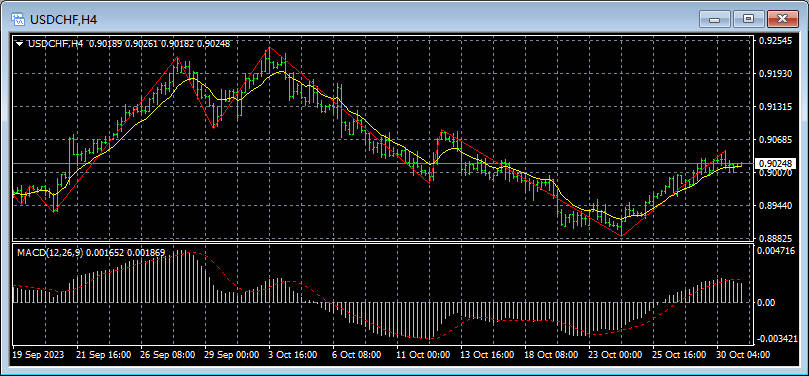Image resolution: width=809 pixels, height=376 pixels.
Task: Click the MACD 0.00 zero level label
Action: pyautogui.click(x=766, y=302)
